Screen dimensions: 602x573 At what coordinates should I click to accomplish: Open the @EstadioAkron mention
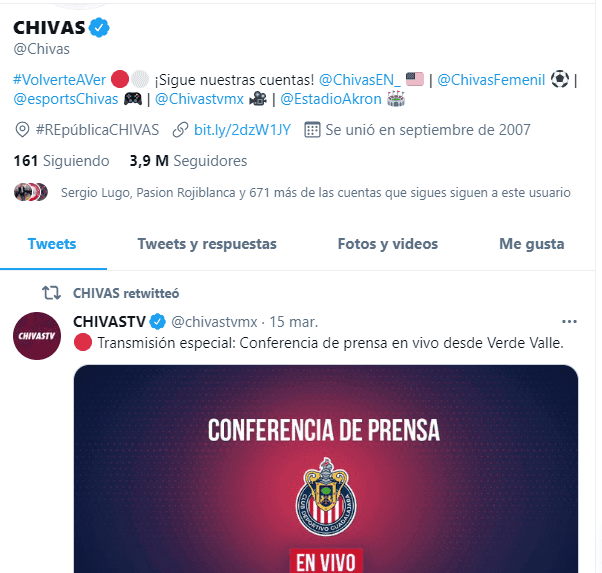click(x=331, y=99)
